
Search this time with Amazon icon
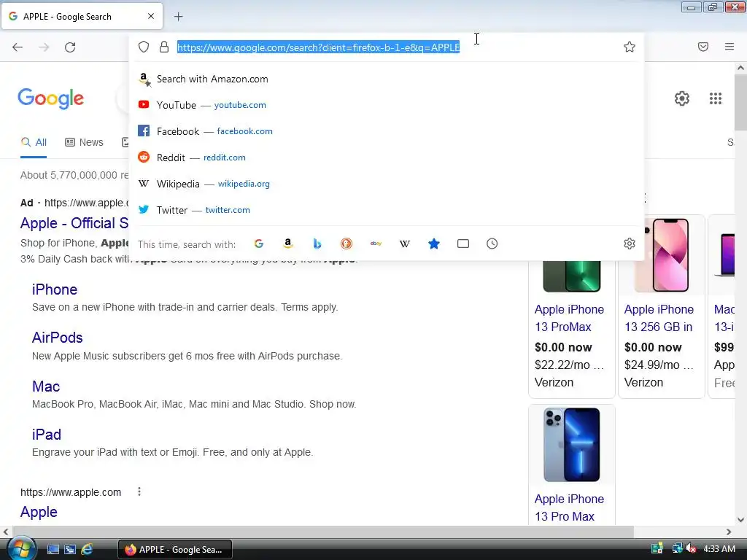[x=287, y=244]
